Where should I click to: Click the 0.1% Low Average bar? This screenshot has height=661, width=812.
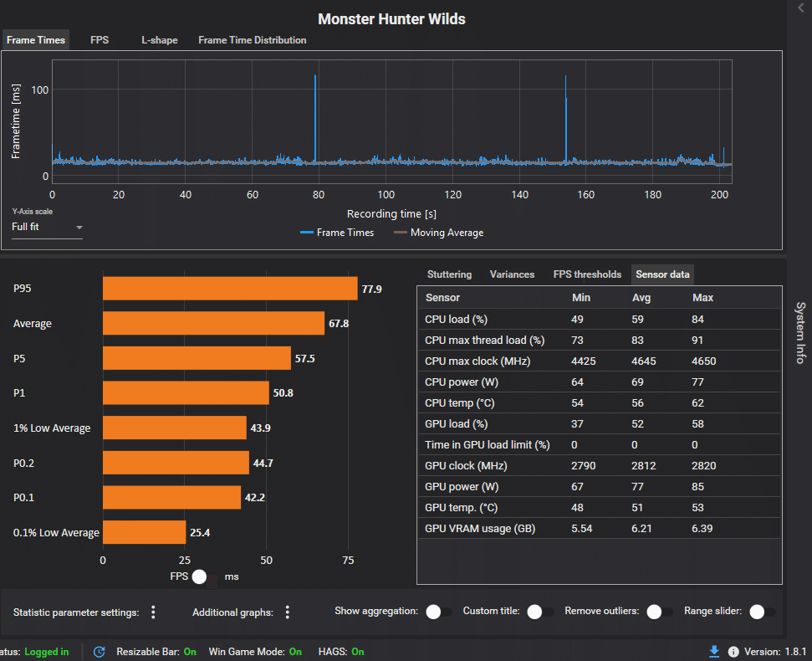click(144, 532)
